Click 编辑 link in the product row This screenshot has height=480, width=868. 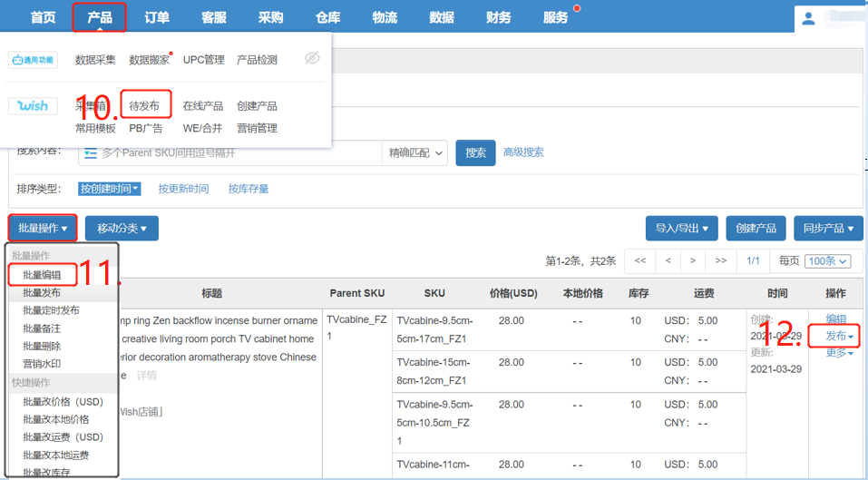click(836, 318)
